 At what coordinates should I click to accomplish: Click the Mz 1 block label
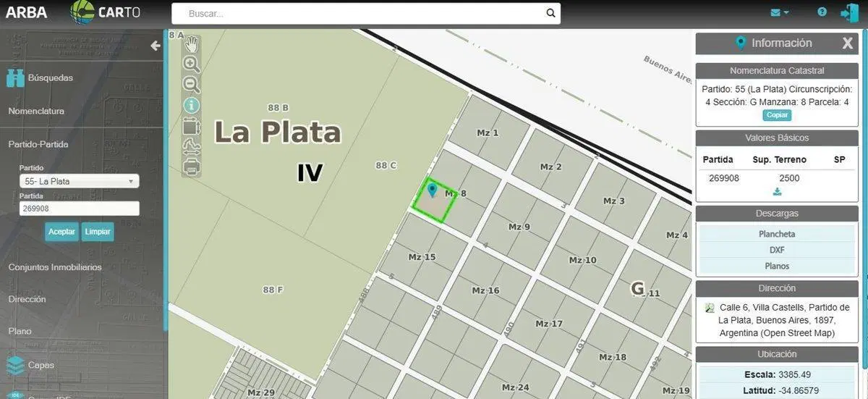pos(488,133)
